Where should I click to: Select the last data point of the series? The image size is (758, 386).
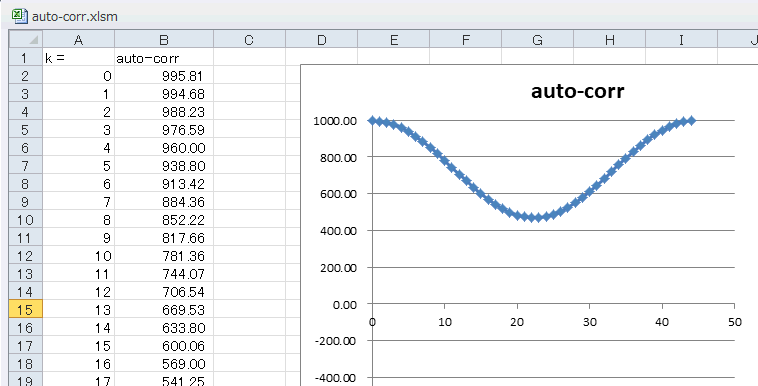pos(691,121)
